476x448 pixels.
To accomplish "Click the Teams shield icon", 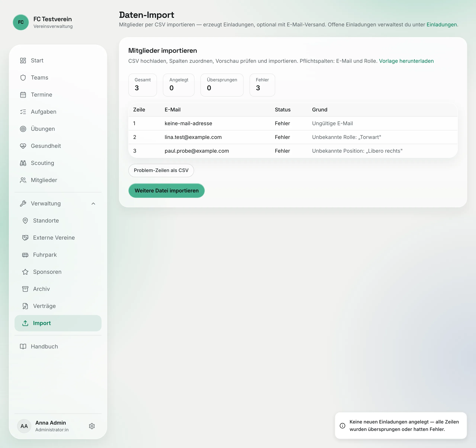I will tap(23, 77).
